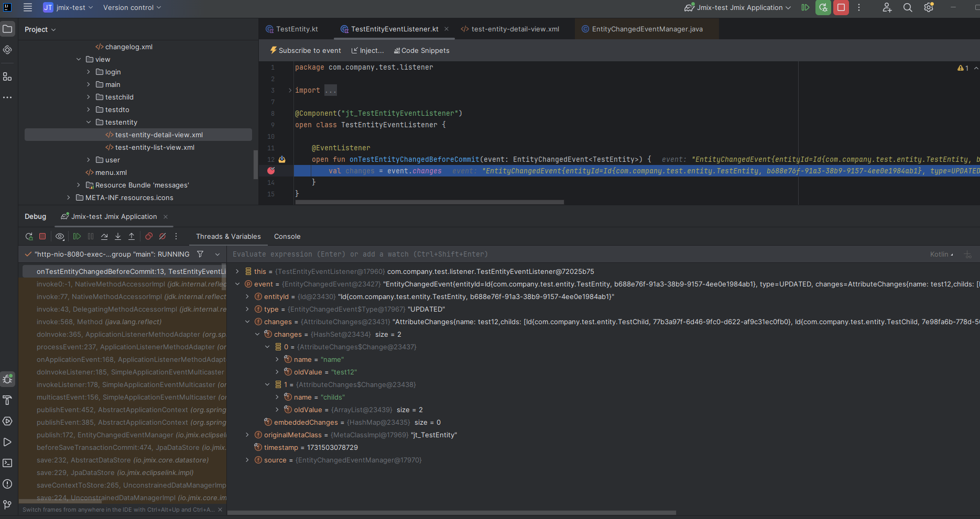Step over in debugger toolbar
This screenshot has width=980, height=519.
[104, 237]
